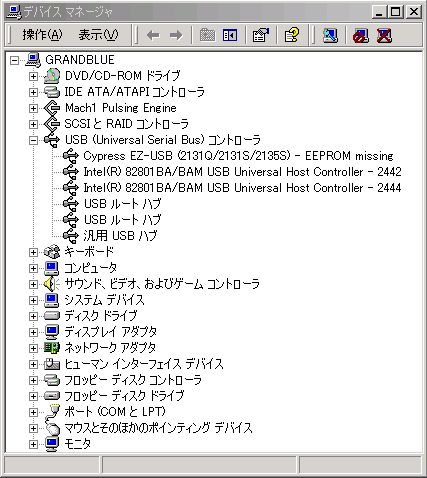Click the Disable device toolbar icon
427x478 pixels.
click(361, 35)
